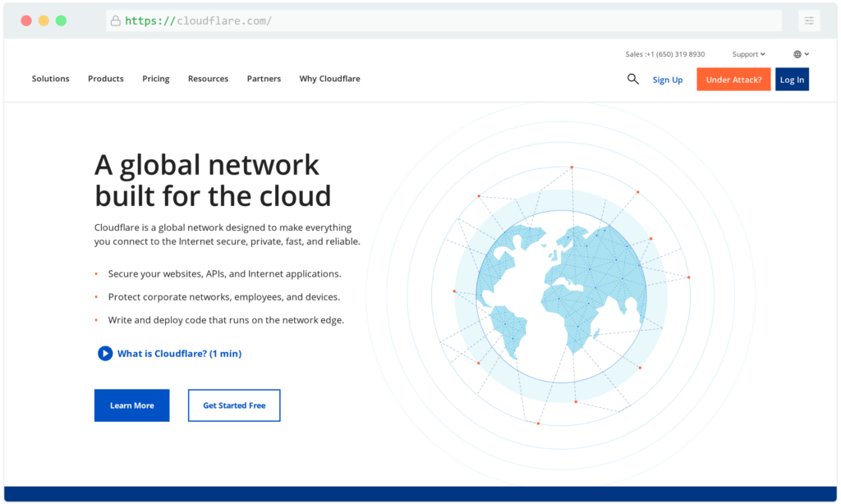Open the Why Cloudflare menu

[330, 79]
